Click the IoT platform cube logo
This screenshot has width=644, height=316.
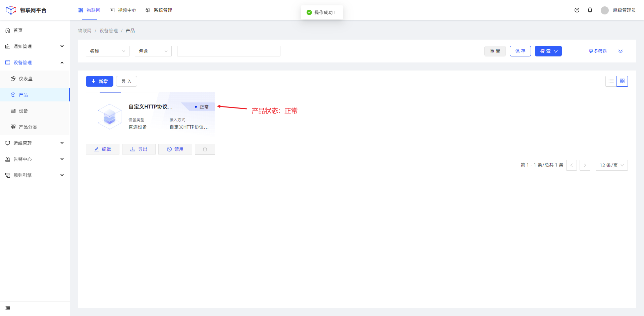[11, 10]
